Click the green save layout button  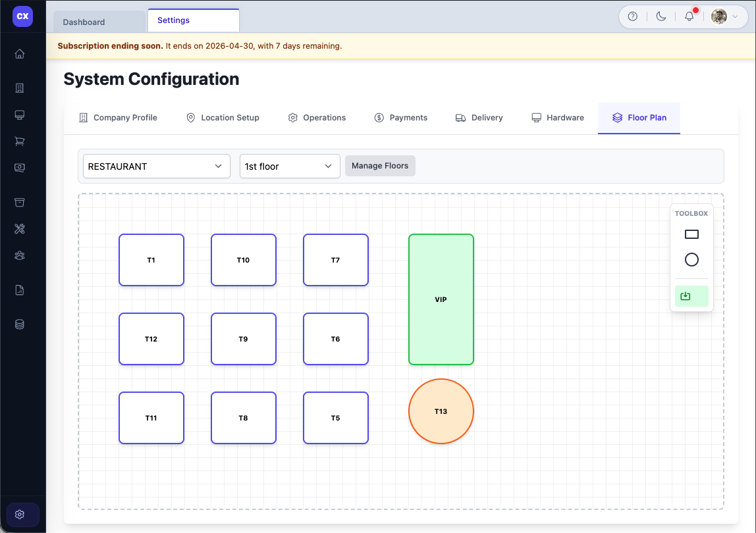pos(691,296)
